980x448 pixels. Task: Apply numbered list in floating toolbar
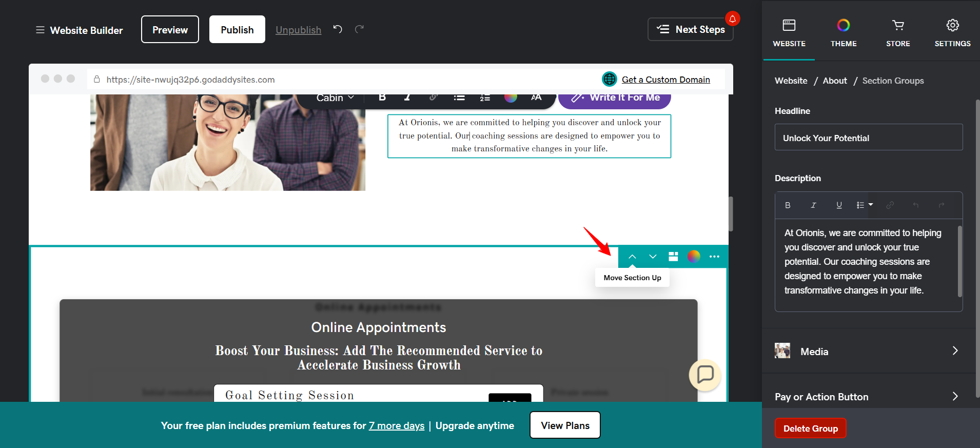point(485,98)
